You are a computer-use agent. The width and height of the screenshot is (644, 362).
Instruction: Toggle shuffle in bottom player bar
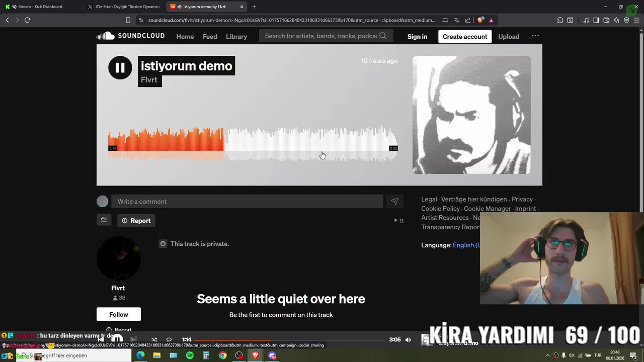tap(154, 340)
